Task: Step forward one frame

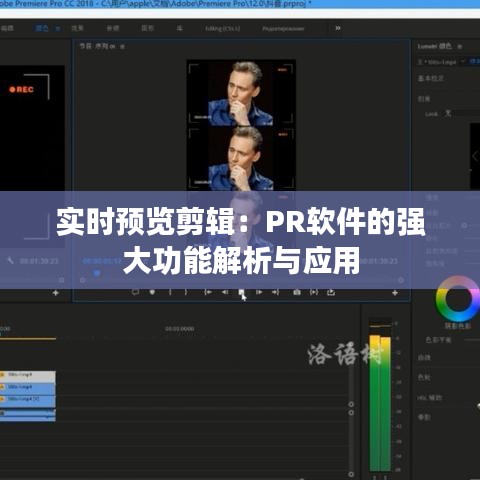Action: click(x=259, y=292)
